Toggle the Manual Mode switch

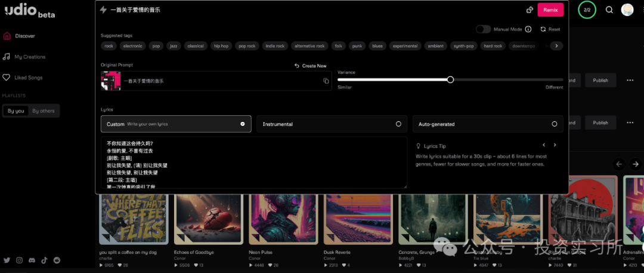[x=484, y=29]
